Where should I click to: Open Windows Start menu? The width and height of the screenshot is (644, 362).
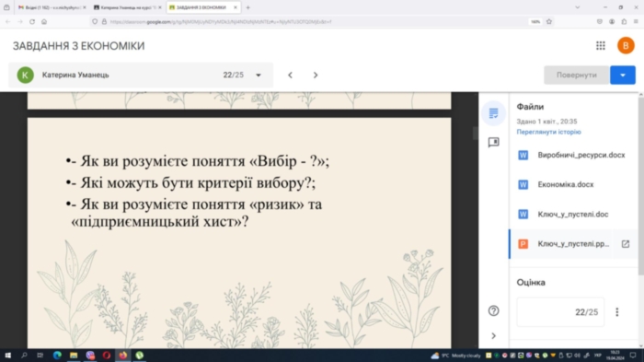coord(7,356)
